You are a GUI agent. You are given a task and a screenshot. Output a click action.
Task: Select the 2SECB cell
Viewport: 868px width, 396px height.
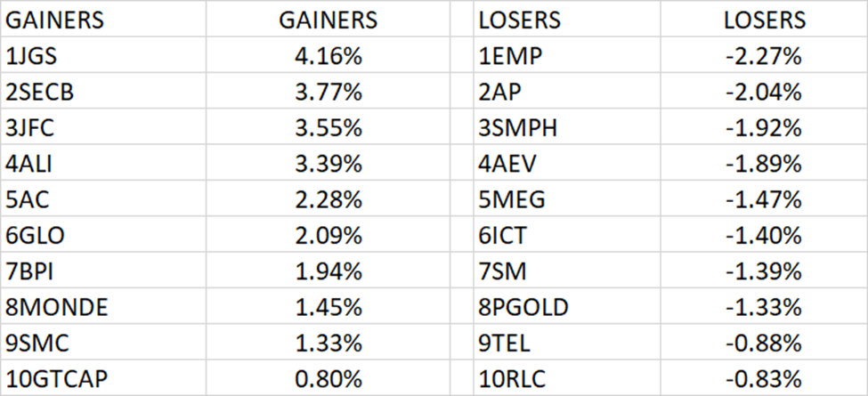click(x=103, y=92)
